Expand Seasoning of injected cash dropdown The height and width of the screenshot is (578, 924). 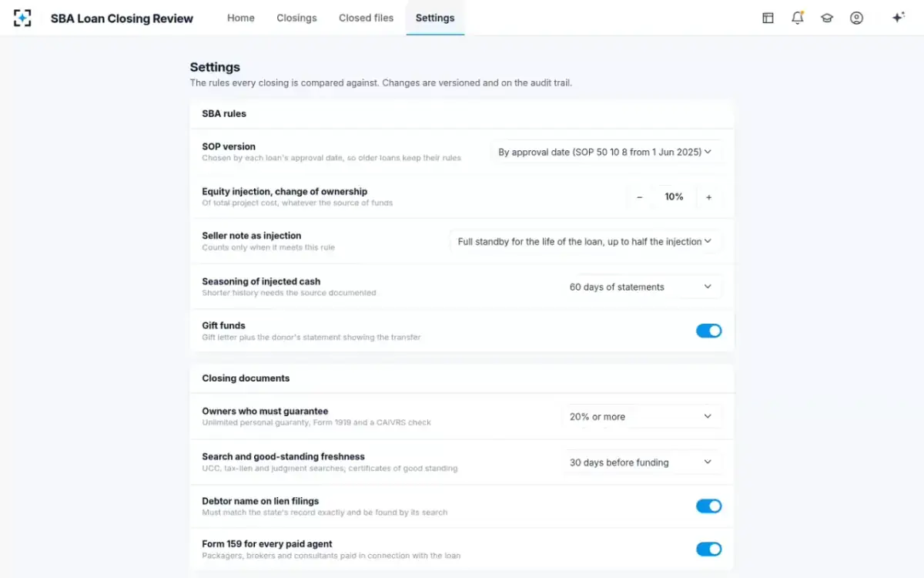[641, 287]
